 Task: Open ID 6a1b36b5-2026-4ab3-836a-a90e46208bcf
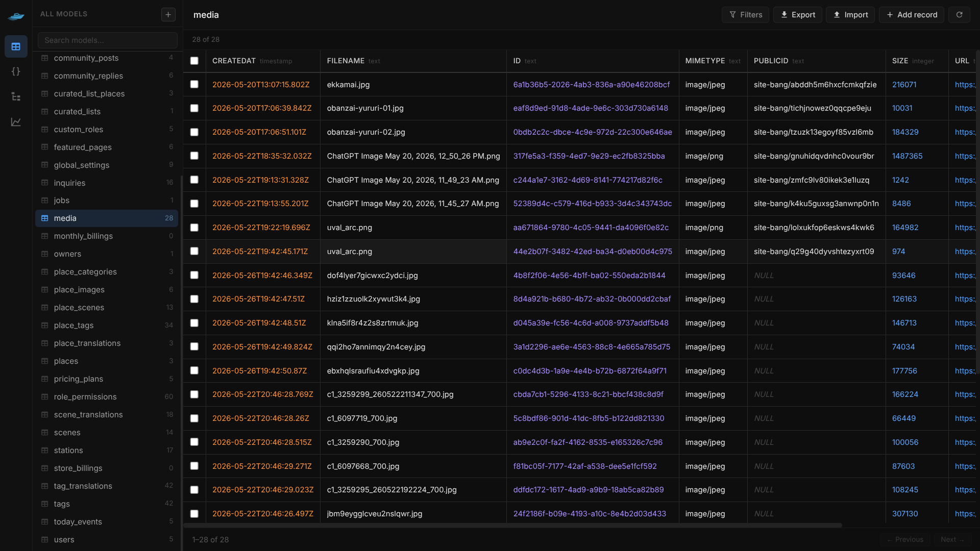[x=591, y=85]
